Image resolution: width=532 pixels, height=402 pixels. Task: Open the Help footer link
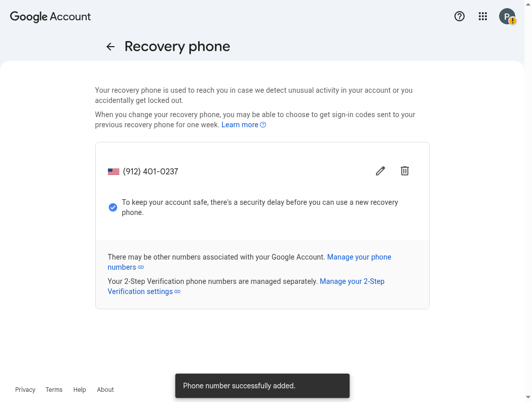tap(80, 389)
